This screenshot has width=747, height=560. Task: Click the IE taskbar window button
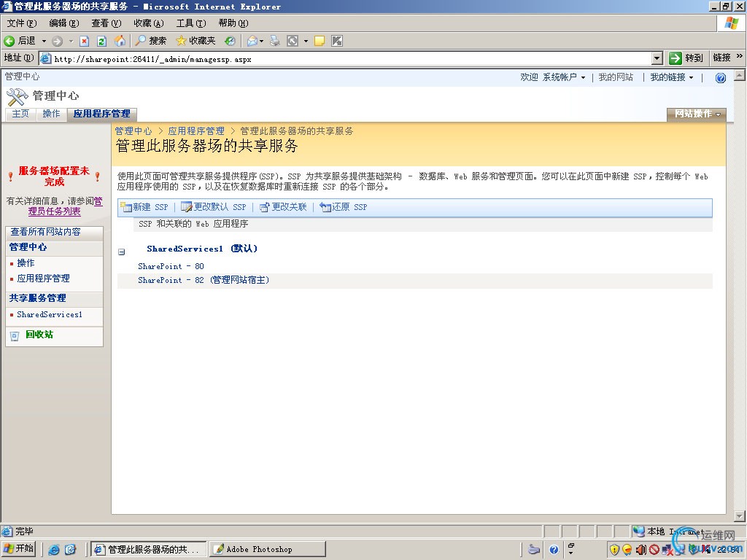click(149, 549)
